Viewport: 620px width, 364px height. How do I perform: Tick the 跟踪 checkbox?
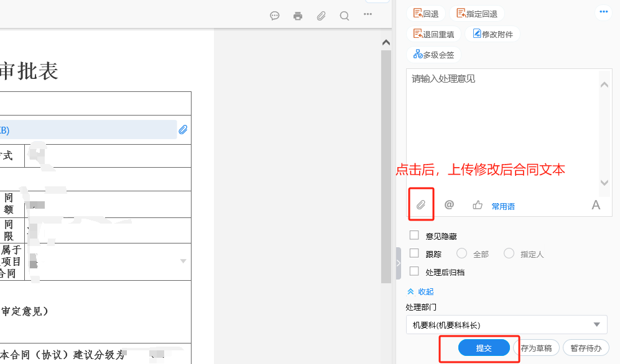coord(414,253)
